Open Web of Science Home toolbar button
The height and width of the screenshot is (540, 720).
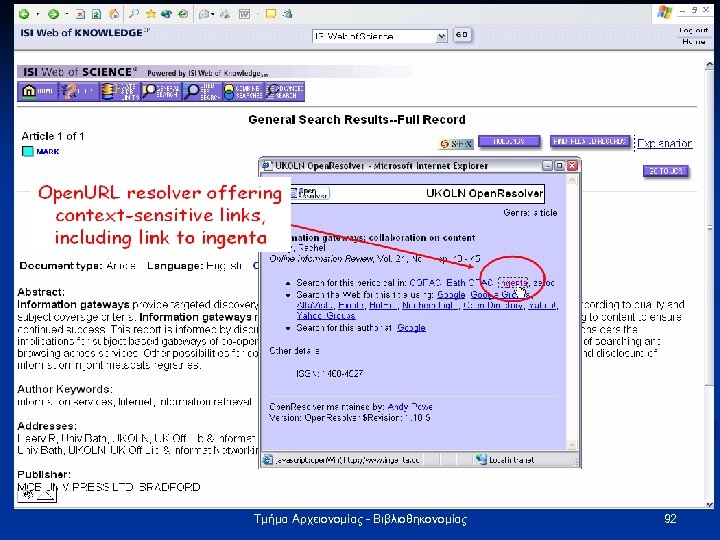pyautogui.click(x=38, y=91)
